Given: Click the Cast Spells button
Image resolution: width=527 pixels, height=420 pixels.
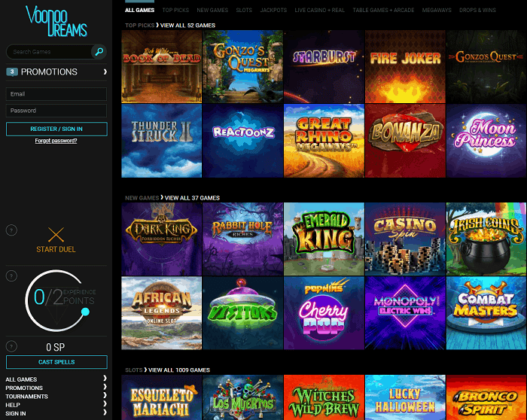Looking at the screenshot, I should coord(56,362).
